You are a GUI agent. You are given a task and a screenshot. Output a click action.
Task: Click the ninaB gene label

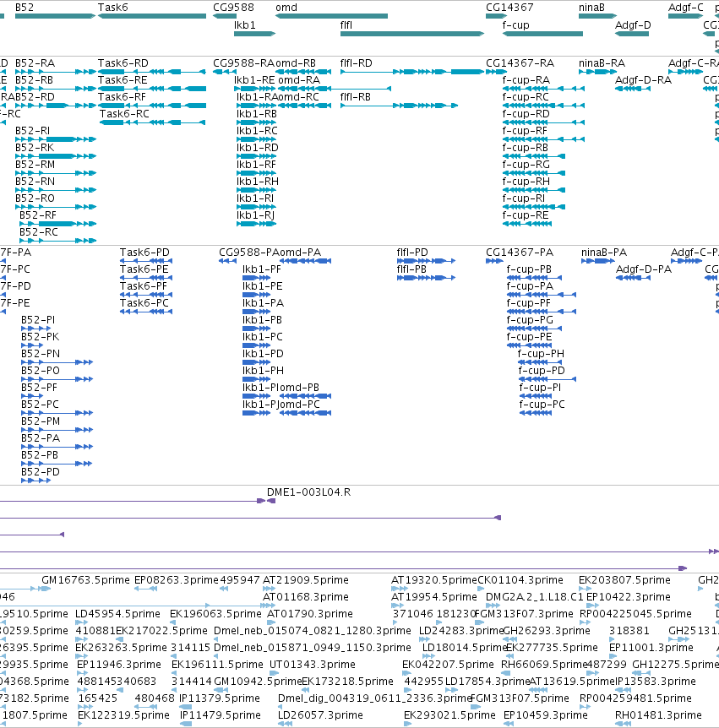click(591, 8)
